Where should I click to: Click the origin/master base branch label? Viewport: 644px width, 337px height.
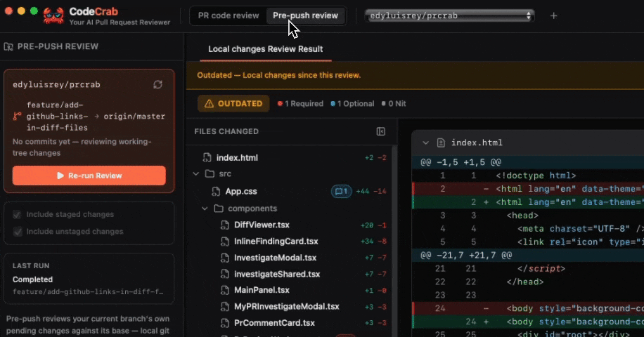(x=134, y=116)
